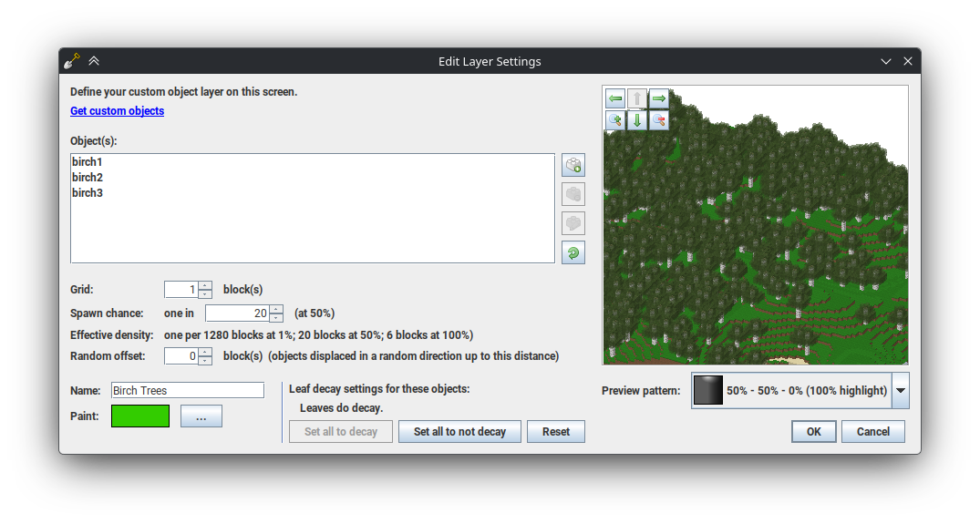Increase Spawn chance with up arrow
980x524 pixels.
(x=276, y=309)
